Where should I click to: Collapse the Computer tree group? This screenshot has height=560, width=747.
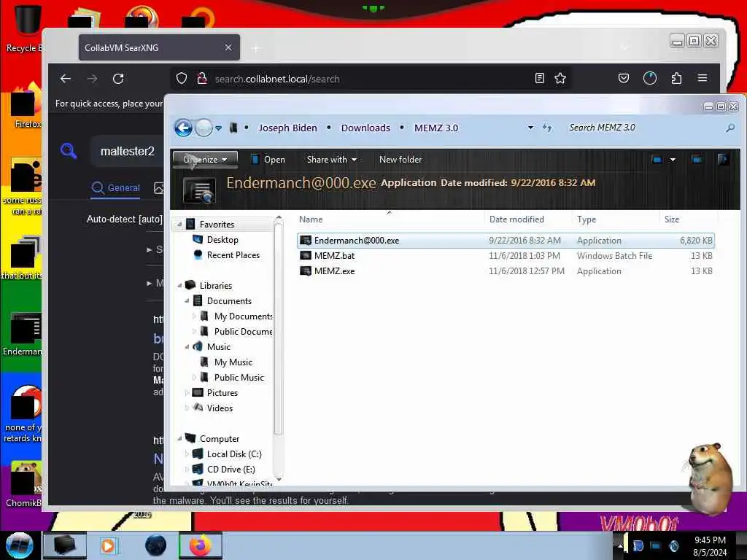[x=179, y=438]
